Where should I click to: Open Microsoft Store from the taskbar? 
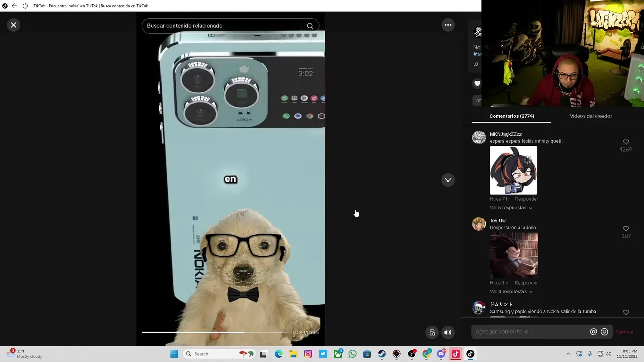(367, 354)
